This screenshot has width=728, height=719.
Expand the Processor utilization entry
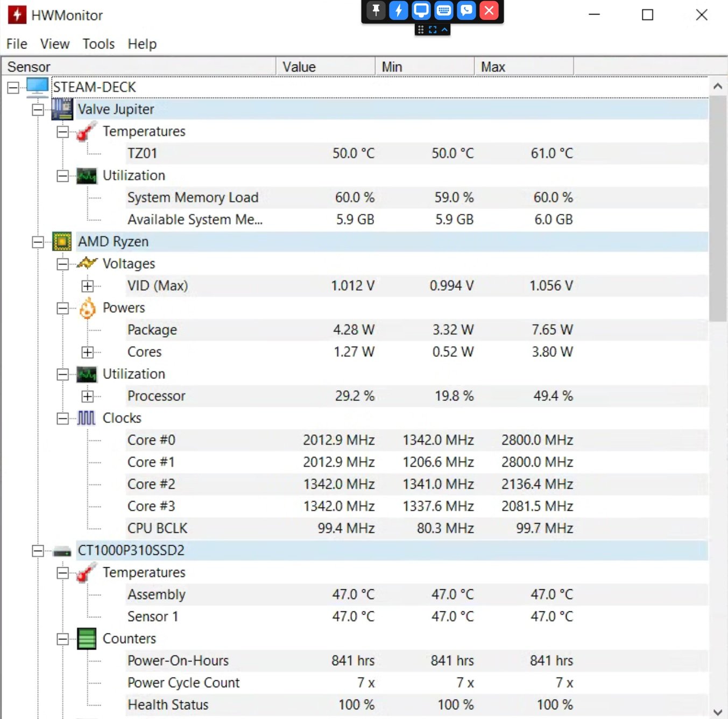87,396
